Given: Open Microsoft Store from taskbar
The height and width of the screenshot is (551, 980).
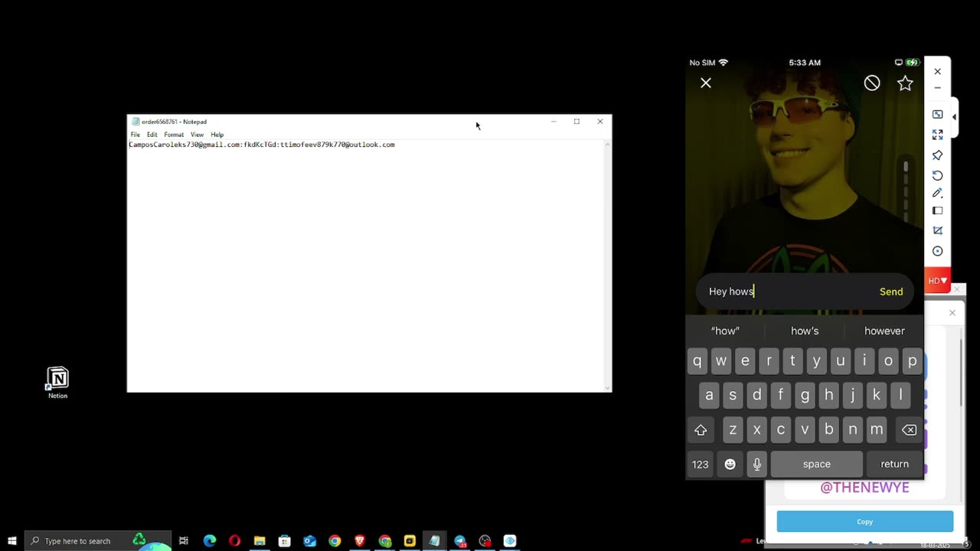Looking at the screenshot, I should pyautogui.click(x=284, y=541).
